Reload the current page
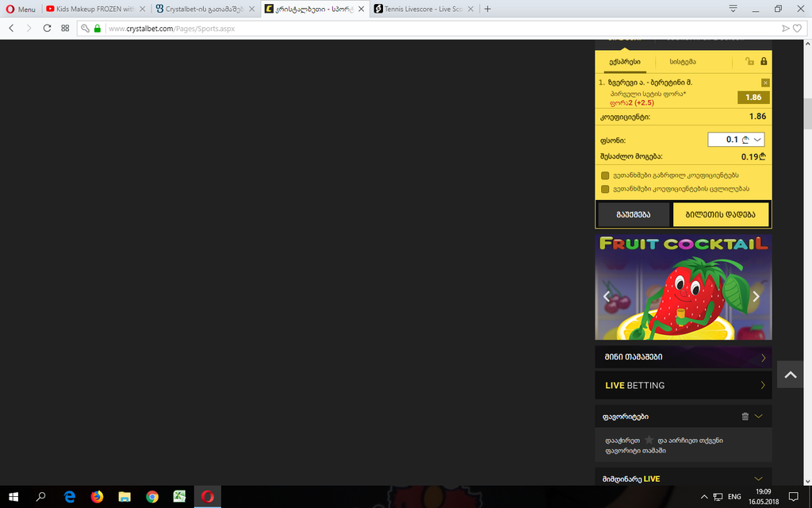The width and height of the screenshot is (812, 508). (x=47, y=28)
